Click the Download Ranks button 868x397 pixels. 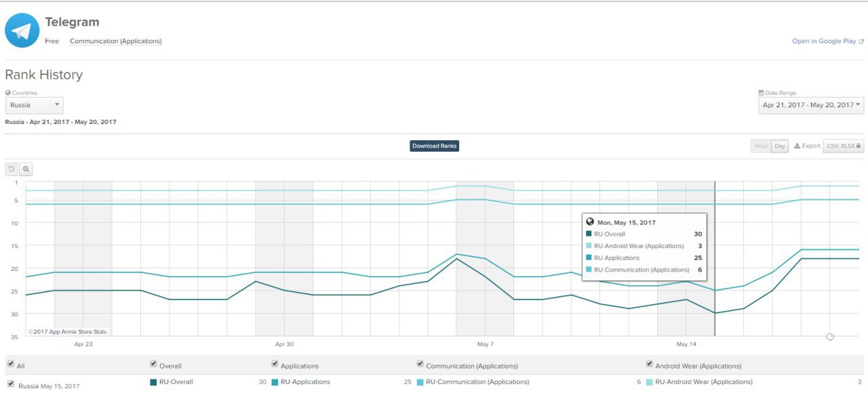[434, 146]
